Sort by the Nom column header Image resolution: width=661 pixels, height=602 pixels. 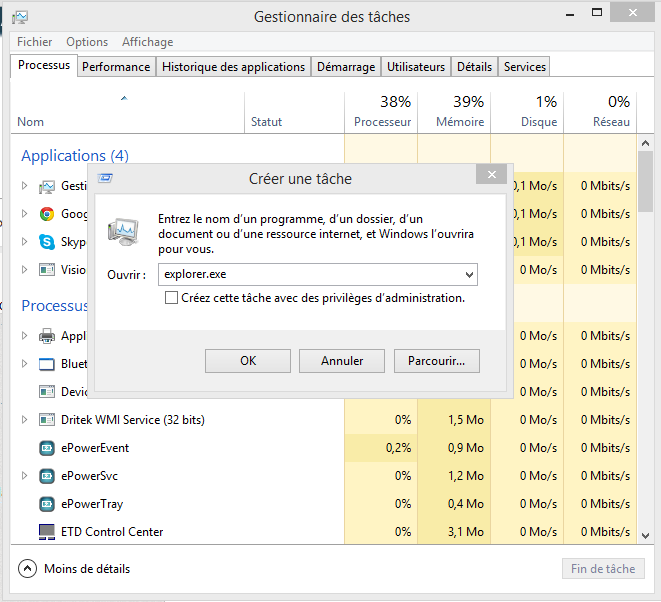(x=127, y=113)
